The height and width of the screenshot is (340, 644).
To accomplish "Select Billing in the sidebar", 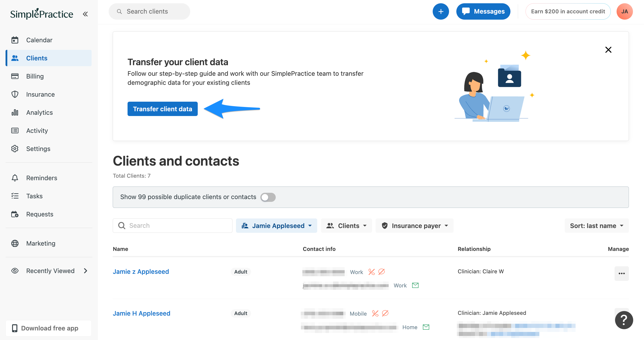I will pos(35,76).
